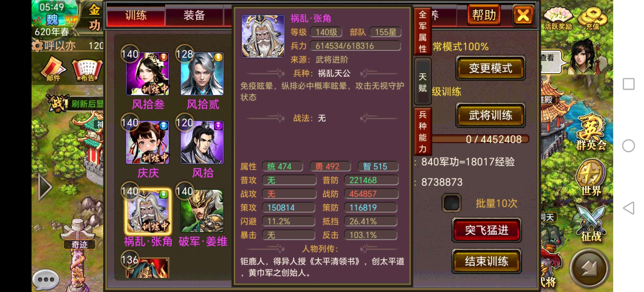Expand the left side arrow panel

tap(45, 187)
